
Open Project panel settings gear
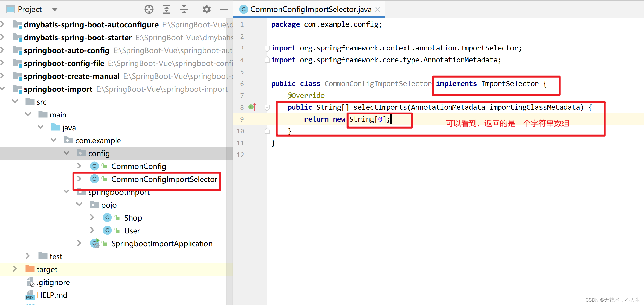[x=206, y=10]
